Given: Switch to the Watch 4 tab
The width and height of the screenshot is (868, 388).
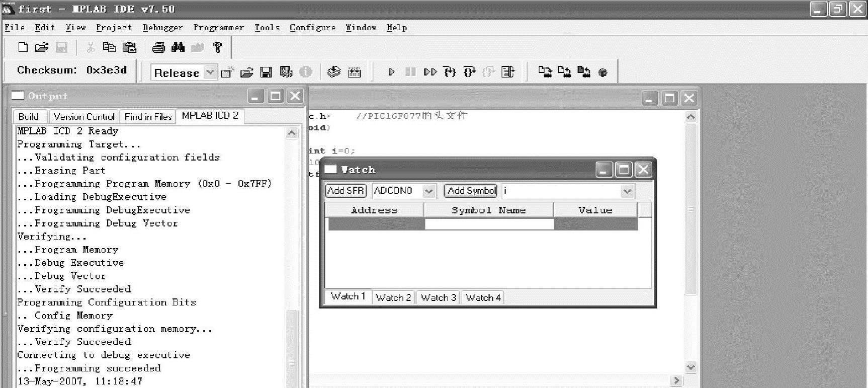Looking at the screenshot, I should point(483,297).
